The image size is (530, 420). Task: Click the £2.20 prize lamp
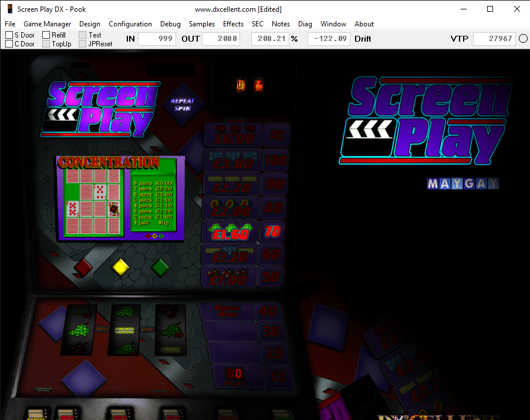(x=231, y=185)
